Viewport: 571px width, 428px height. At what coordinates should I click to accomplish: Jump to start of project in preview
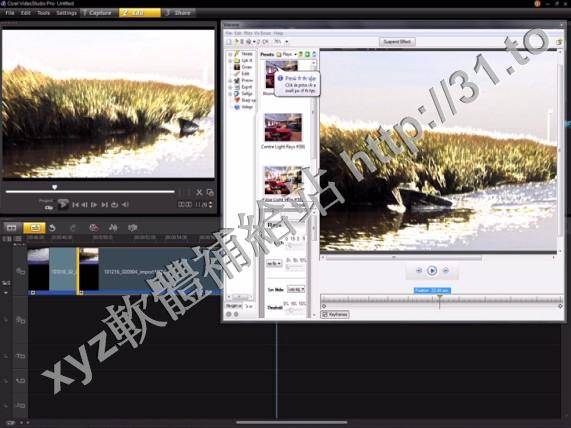pyautogui.click(x=75, y=205)
